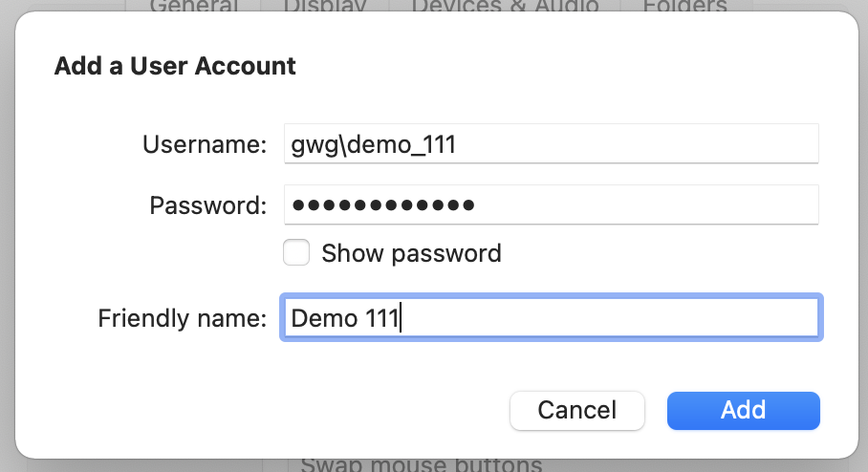Screen dimensions: 868x472
Task: Cancel the Add a User Account dialog
Action: pyautogui.click(x=576, y=411)
